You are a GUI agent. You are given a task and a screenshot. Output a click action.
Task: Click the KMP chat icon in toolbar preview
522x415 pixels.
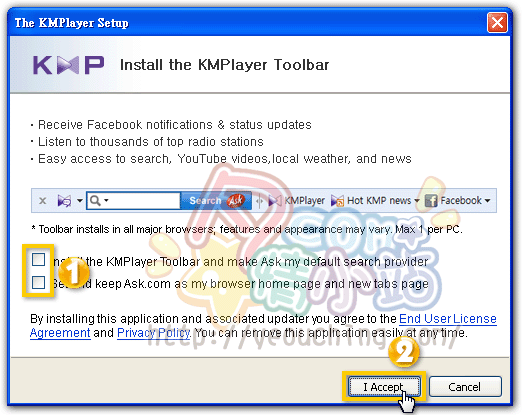pos(64,201)
